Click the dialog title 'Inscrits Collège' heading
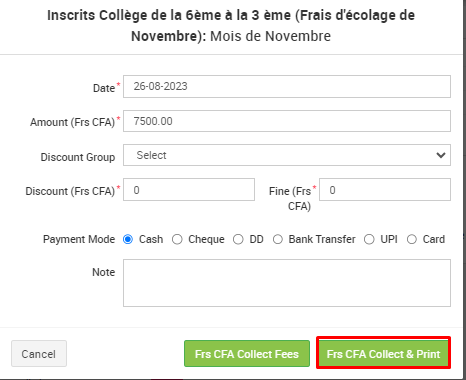Screen dimensions: 466x380 (x=231, y=26)
